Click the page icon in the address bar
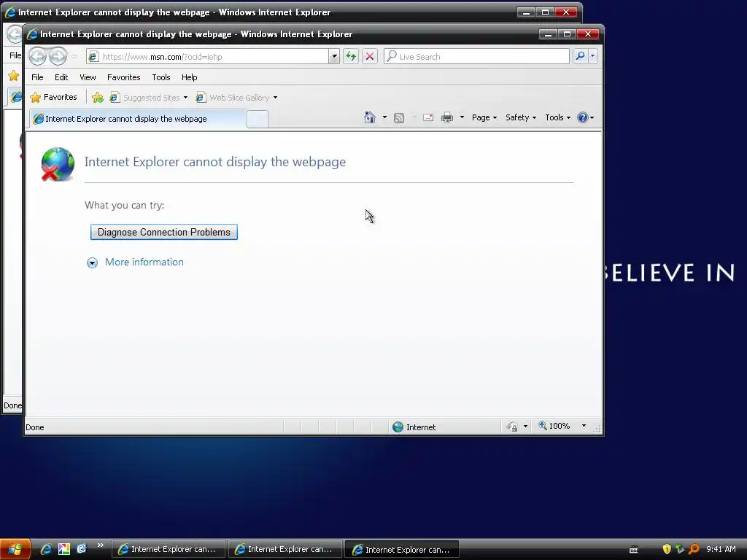Viewport: 747px width, 560px height. tap(93, 57)
